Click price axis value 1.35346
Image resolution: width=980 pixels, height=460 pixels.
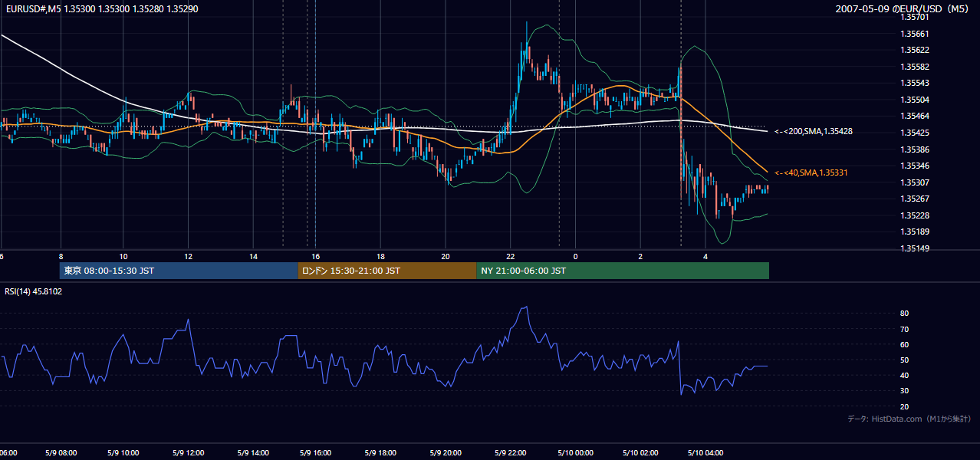tap(916, 166)
